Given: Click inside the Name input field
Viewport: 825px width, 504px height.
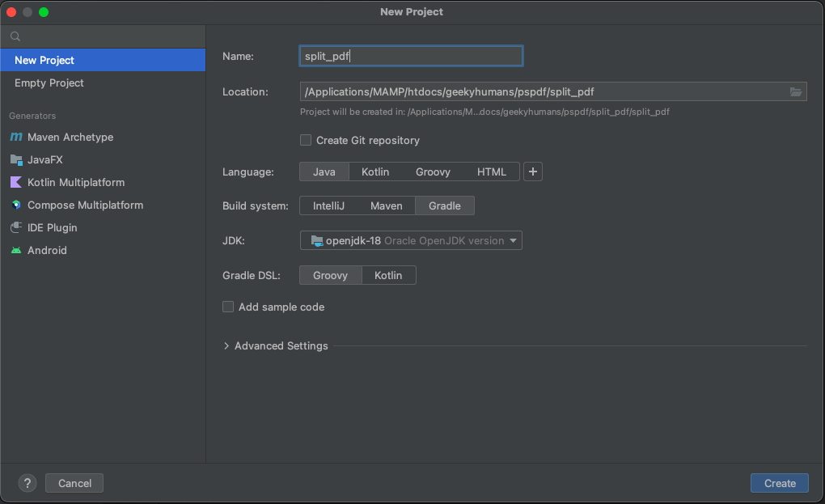Looking at the screenshot, I should click(410, 56).
